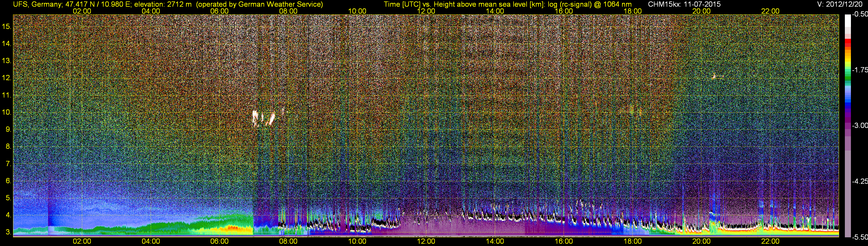Viewport: 868px width, 246px height.
Task: Click the -5.50 value at colorbar bottom
Action: pyautogui.click(x=860, y=237)
